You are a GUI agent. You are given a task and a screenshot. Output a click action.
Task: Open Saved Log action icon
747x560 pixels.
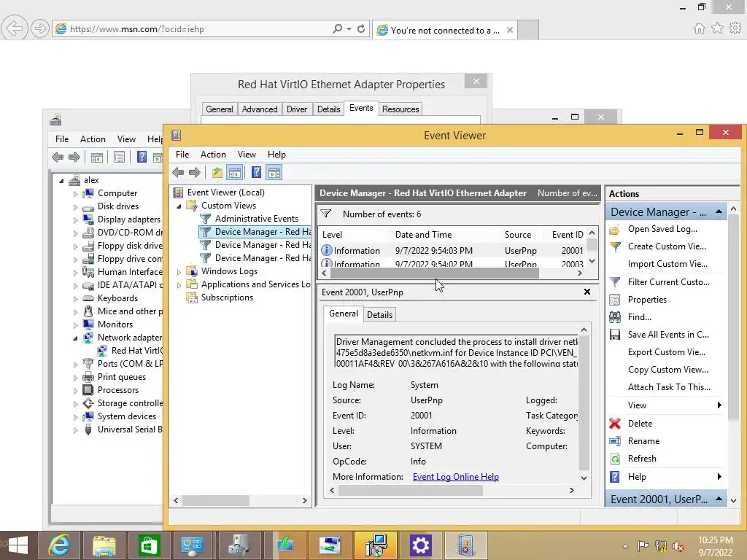point(614,230)
